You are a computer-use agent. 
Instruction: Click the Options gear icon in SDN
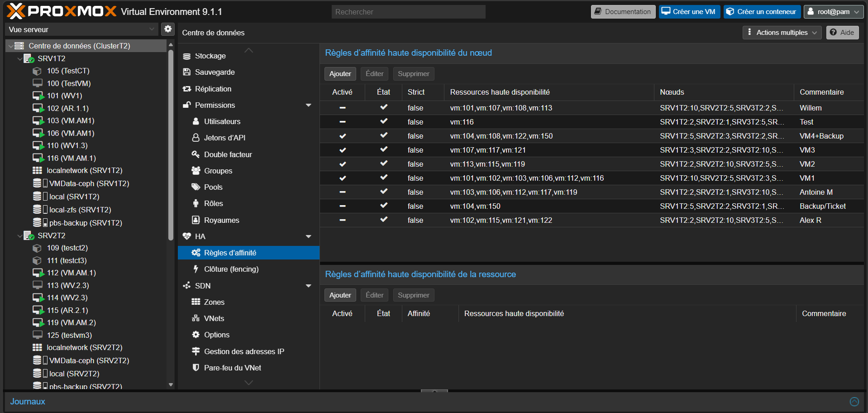[196, 335]
